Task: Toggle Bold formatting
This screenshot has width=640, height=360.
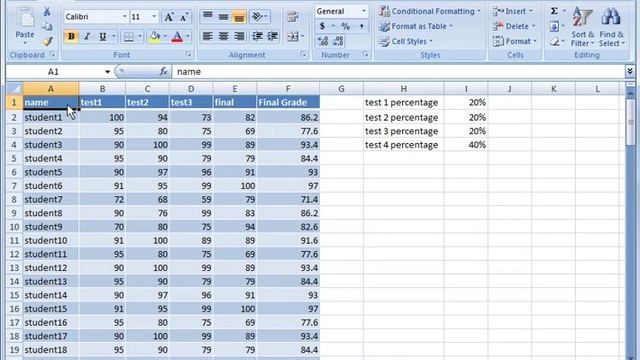Action: [71, 37]
